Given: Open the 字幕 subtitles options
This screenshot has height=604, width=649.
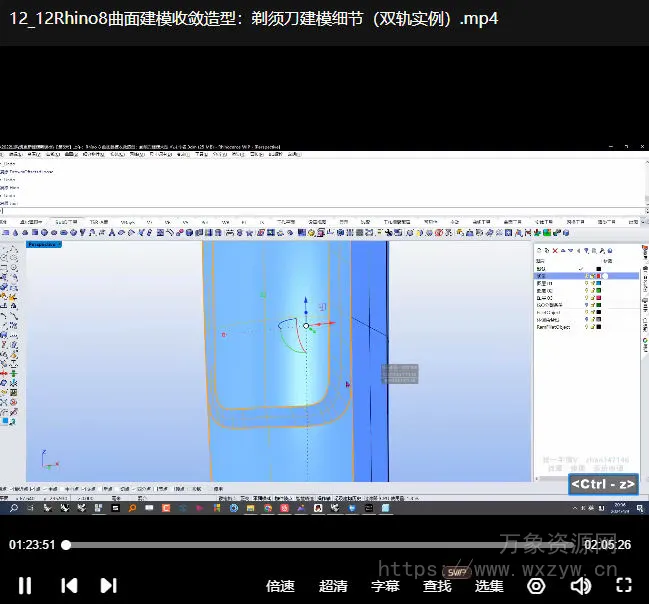Looking at the screenshot, I should [385, 586].
